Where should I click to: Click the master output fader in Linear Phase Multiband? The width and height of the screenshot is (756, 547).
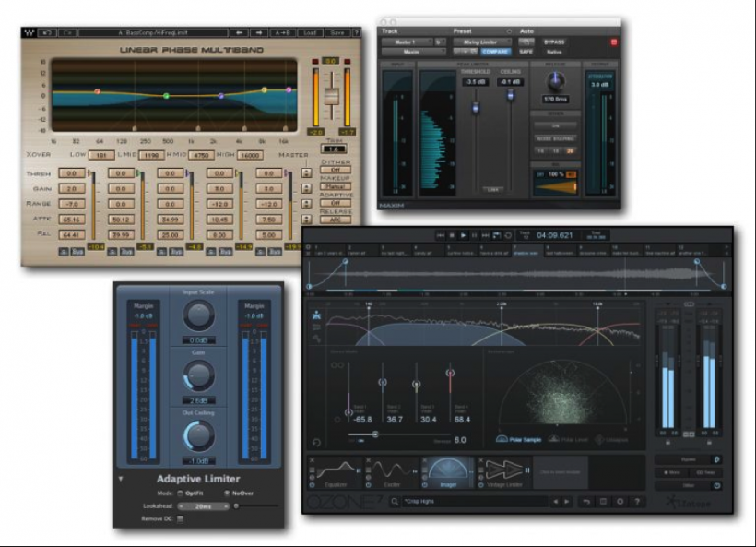click(x=331, y=96)
